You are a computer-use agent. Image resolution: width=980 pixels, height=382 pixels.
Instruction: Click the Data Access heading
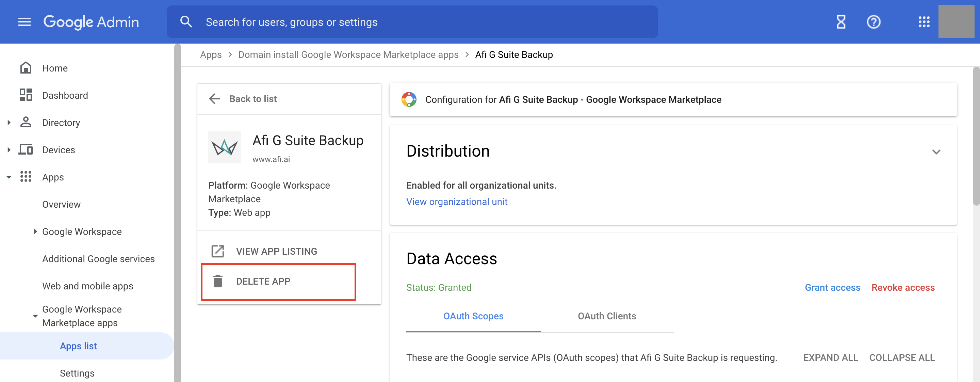[x=452, y=259]
